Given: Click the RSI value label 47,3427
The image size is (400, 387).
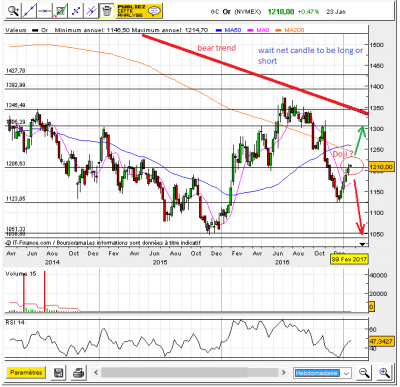Looking at the screenshot, I should 381,341.
